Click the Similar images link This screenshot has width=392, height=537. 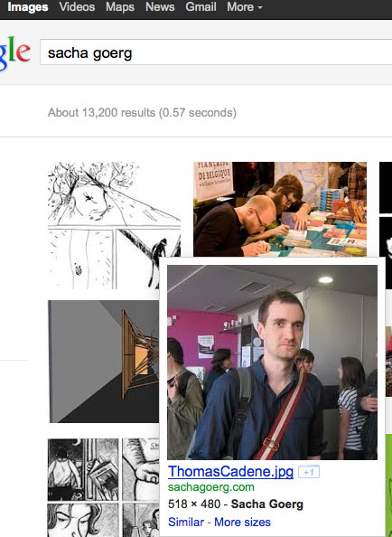click(186, 522)
